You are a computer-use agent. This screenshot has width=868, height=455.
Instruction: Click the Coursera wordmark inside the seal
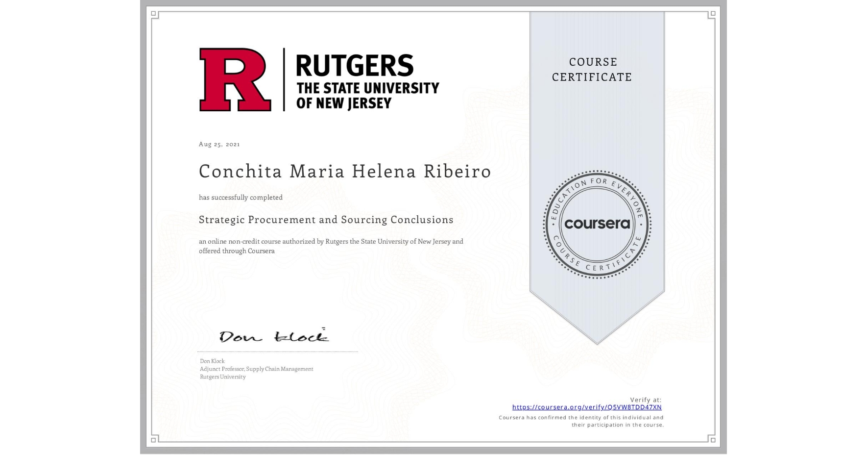point(597,223)
